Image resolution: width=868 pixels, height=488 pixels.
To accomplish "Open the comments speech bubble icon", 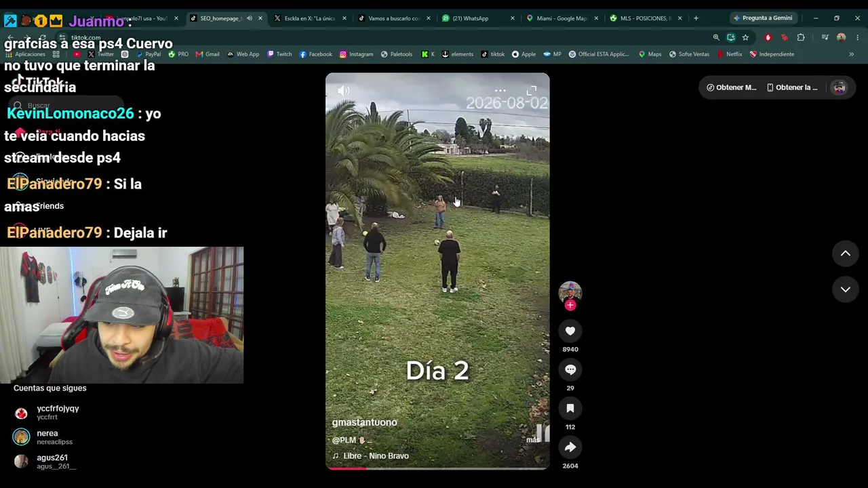I will [570, 369].
